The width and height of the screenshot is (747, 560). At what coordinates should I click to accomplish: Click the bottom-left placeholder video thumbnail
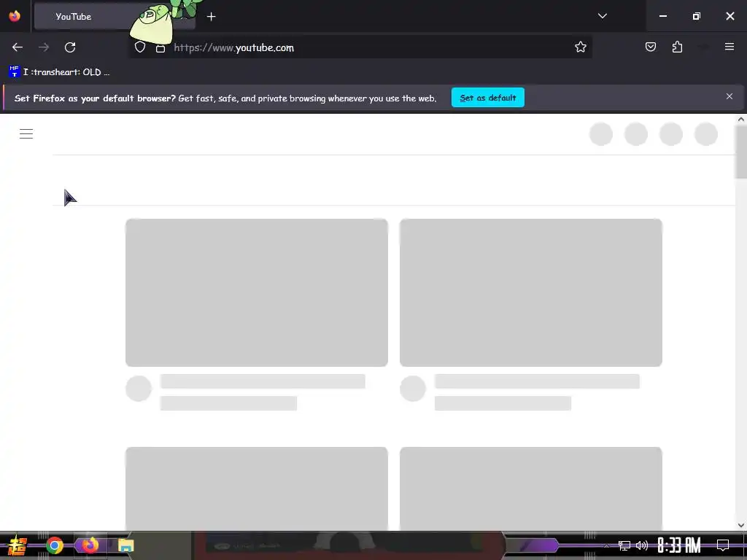257,489
